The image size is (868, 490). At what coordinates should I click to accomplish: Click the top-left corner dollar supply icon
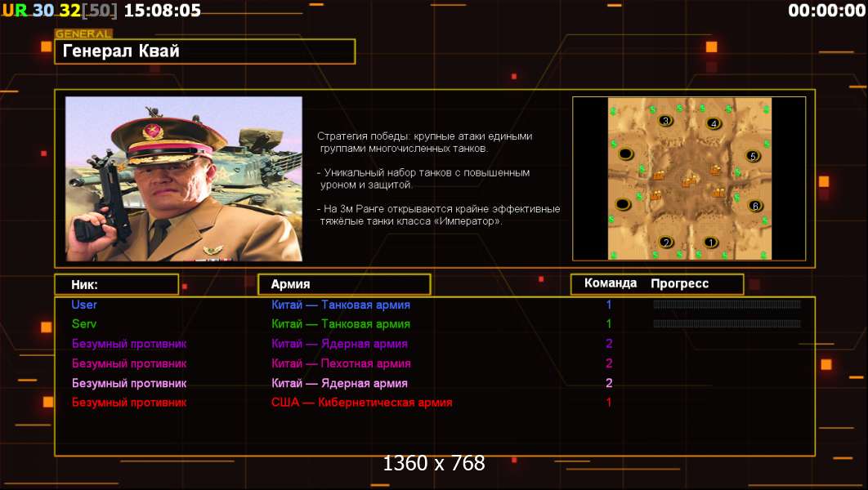pos(613,111)
